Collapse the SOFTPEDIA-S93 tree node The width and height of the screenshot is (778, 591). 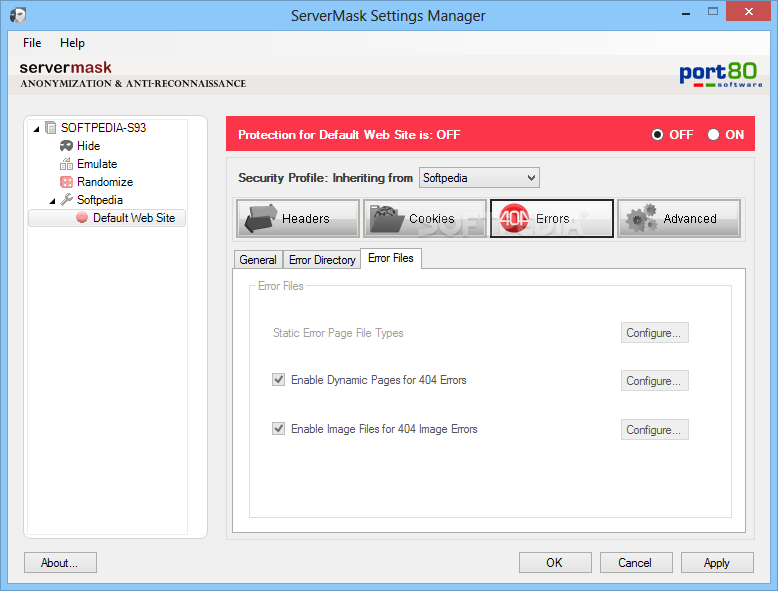click(x=36, y=129)
